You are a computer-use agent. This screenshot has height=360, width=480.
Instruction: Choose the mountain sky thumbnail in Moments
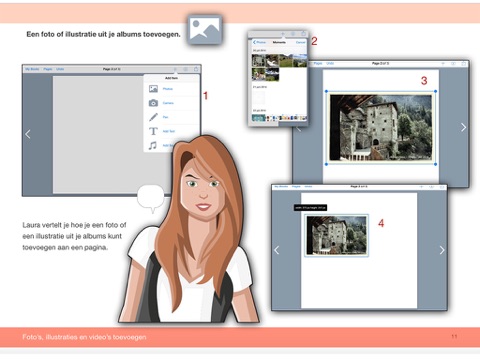pos(300,61)
